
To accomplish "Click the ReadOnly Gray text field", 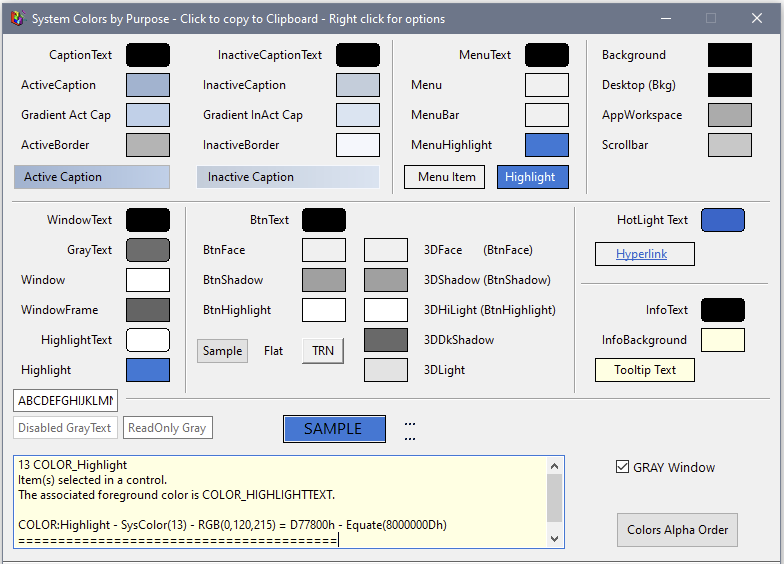I will (x=167, y=428).
